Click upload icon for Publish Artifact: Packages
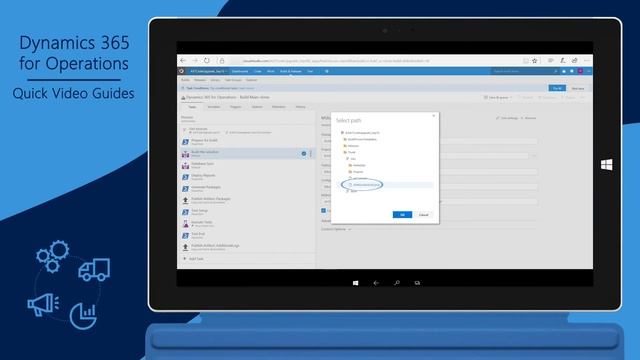The image size is (640, 360). coord(185,200)
